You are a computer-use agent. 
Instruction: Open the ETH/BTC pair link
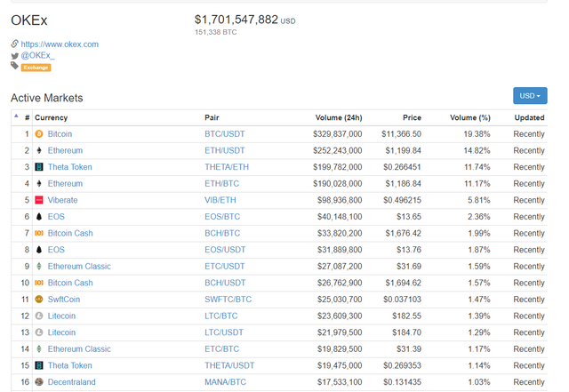point(221,183)
